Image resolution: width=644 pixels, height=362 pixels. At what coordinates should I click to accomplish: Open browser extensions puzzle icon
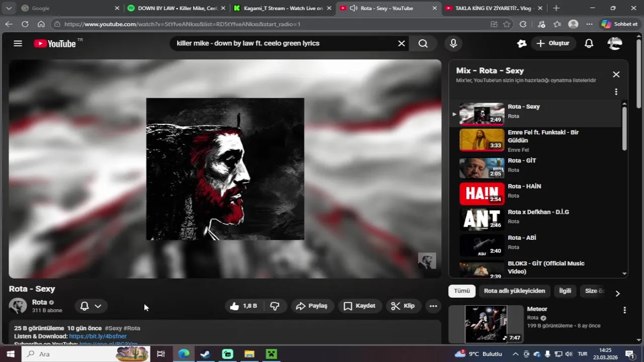(523, 24)
